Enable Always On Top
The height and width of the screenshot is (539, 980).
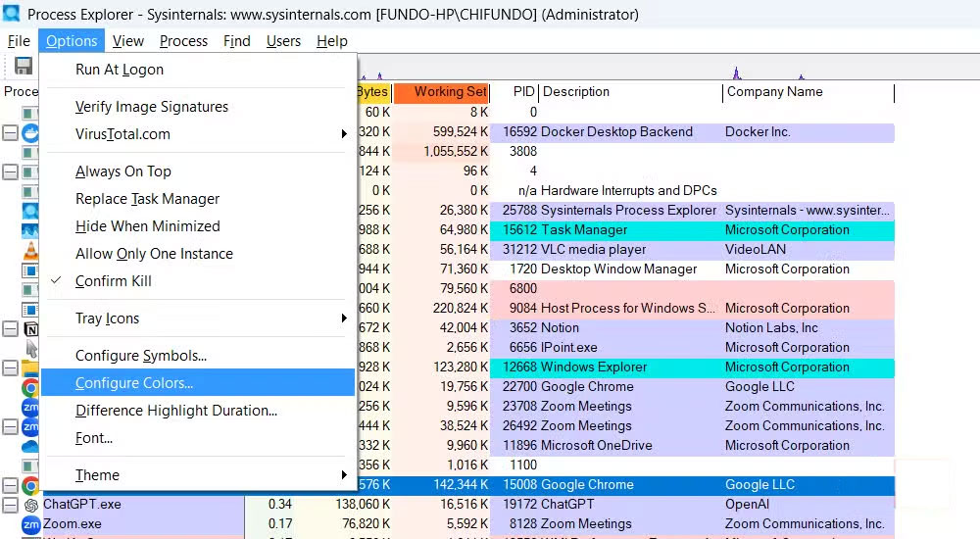[x=122, y=171]
